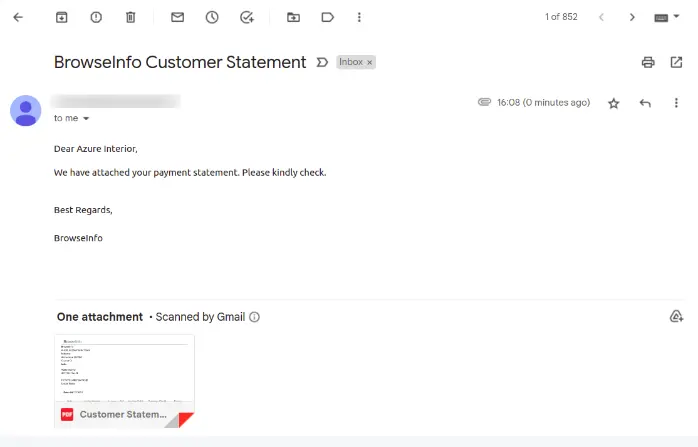Delete the email with trash icon
This screenshot has height=447, width=698.
tap(130, 17)
